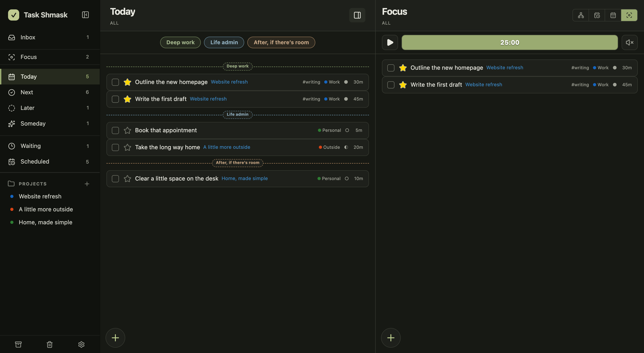Complete the Take the long way home task
The width and height of the screenshot is (644, 353).
[x=115, y=147]
